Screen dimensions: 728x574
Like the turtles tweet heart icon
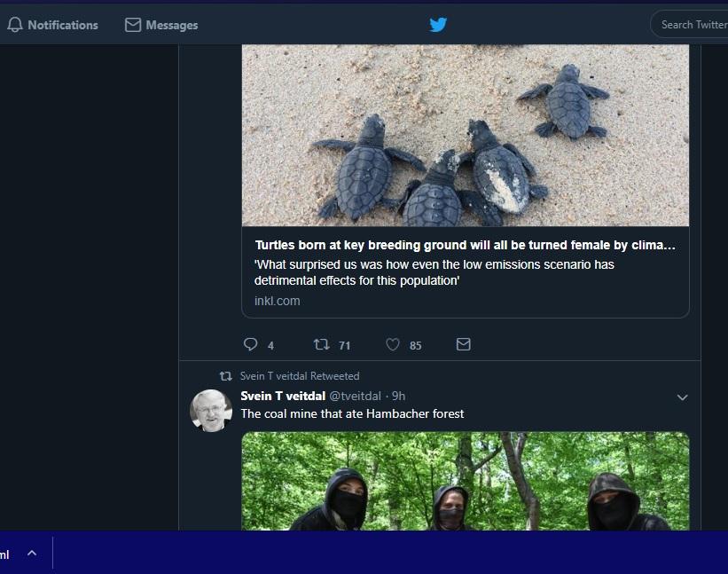(393, 344)
